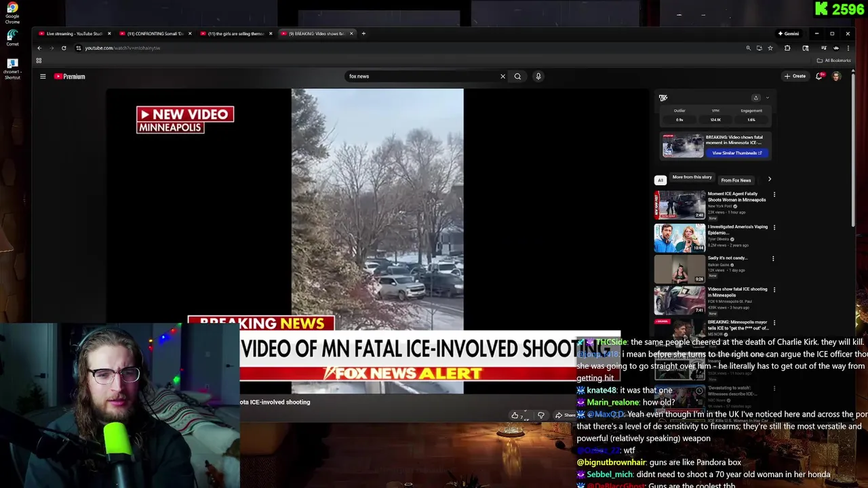Submit search with the magnifier button
Image resolution: width=868 pixels, height=488 pixels.
(x=517, y=77)
